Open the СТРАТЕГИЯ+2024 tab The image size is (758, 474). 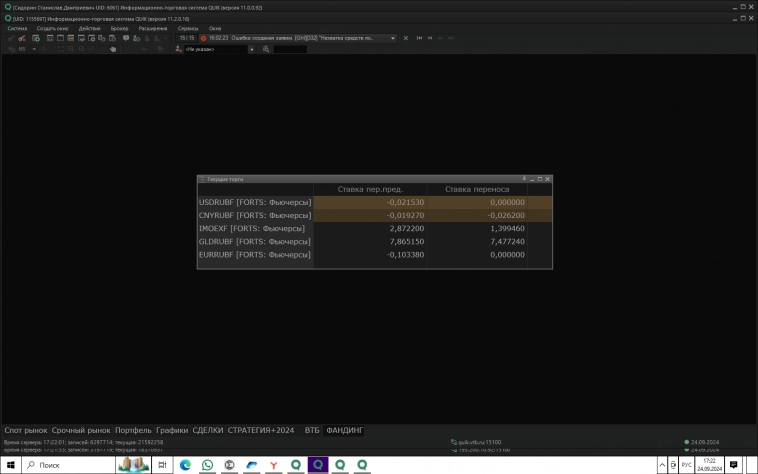[x=261, y=430]
